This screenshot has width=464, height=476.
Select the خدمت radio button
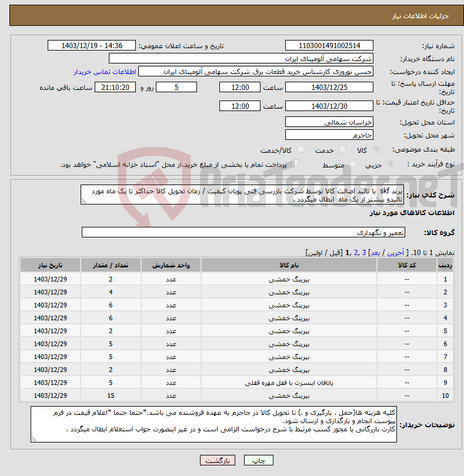342,149
